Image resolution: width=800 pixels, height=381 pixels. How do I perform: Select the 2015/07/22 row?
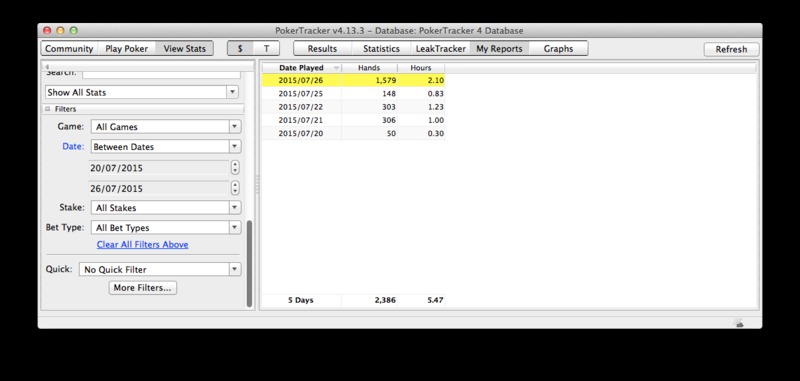click(x=353, y=107)
